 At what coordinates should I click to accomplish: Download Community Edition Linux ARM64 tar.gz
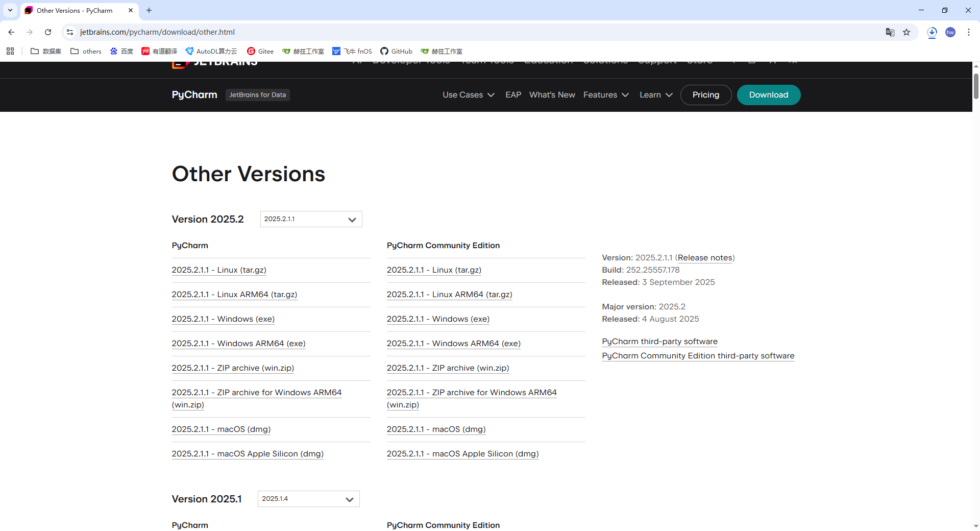pyautogui.click(x=449, y=295)
